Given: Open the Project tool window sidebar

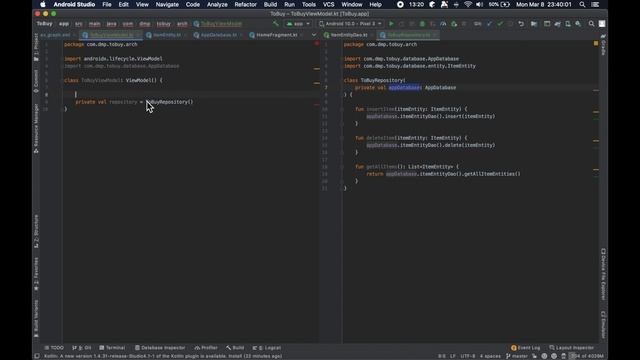Looking at the screenshot, I should (x=36, y=48).
